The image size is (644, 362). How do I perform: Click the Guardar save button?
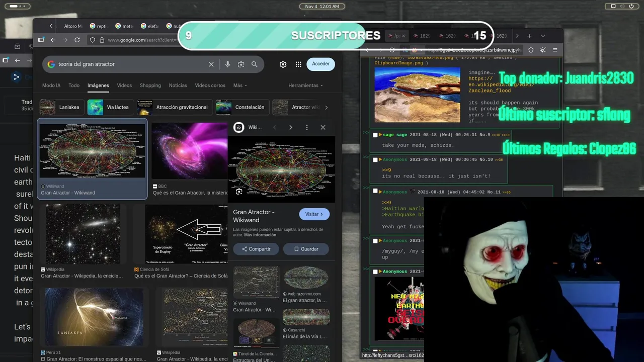306,249
